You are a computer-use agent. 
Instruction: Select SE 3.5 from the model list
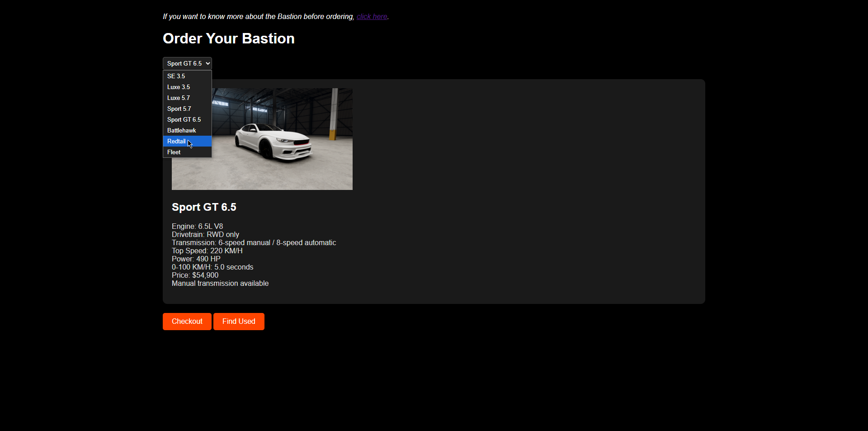pos(176,76)
